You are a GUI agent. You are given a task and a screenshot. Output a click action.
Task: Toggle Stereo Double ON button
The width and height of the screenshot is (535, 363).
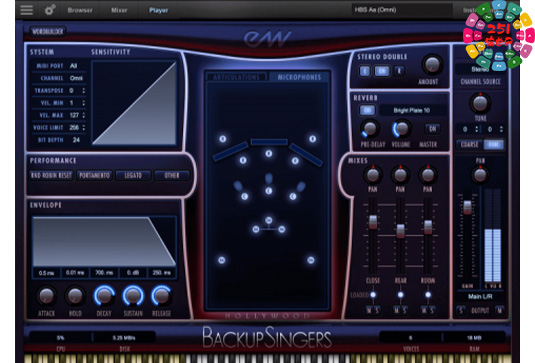(382, 71)
